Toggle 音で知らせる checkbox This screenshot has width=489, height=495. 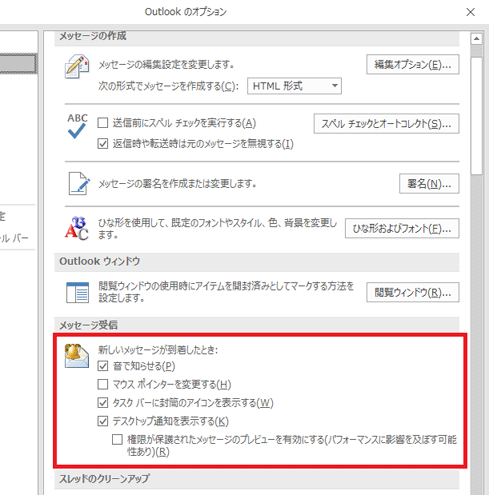tap(103, 366)
